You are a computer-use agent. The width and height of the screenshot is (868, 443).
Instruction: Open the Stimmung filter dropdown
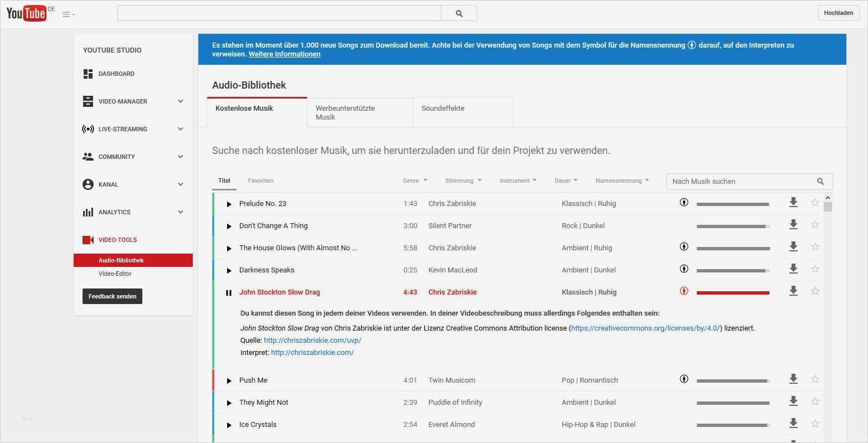tap(463, 181)
